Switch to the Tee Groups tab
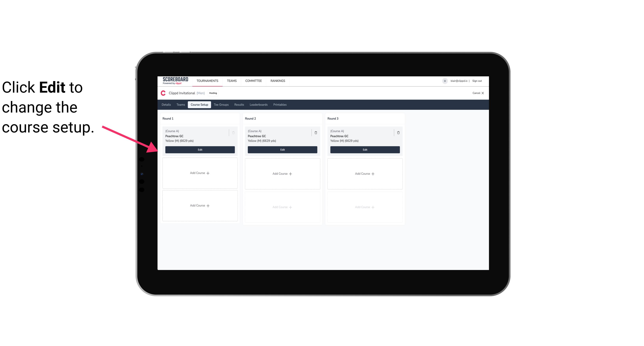 (x=221, y=104)
